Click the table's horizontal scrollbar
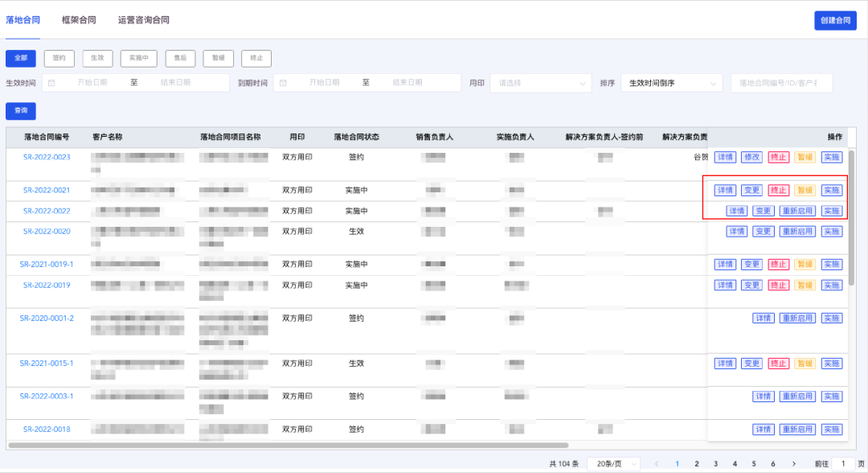The image size is (868, 473). click(289, 445)
